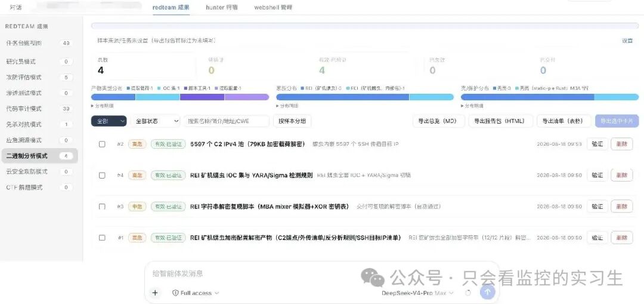Switch to the 对话 tab
The height and width of the screenshot is (304, 644).
(x=16, y=7)
